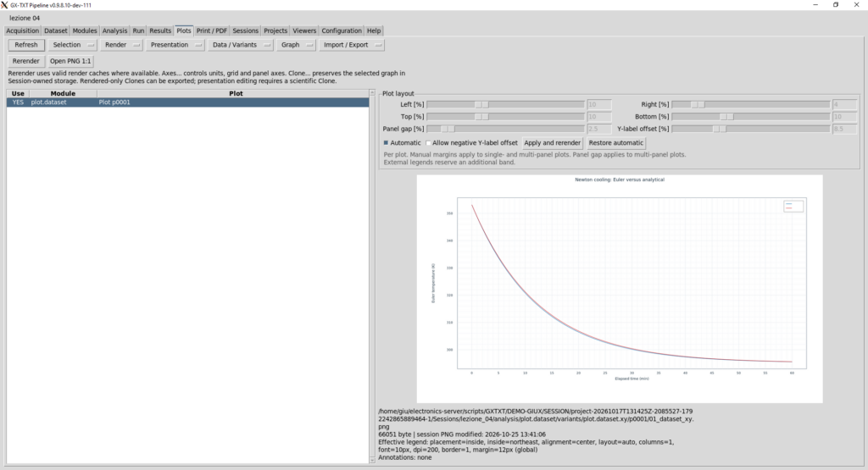Screen dimensions: 868x470
Task: Click the Plot column header
Action: (x=236, y=93)
